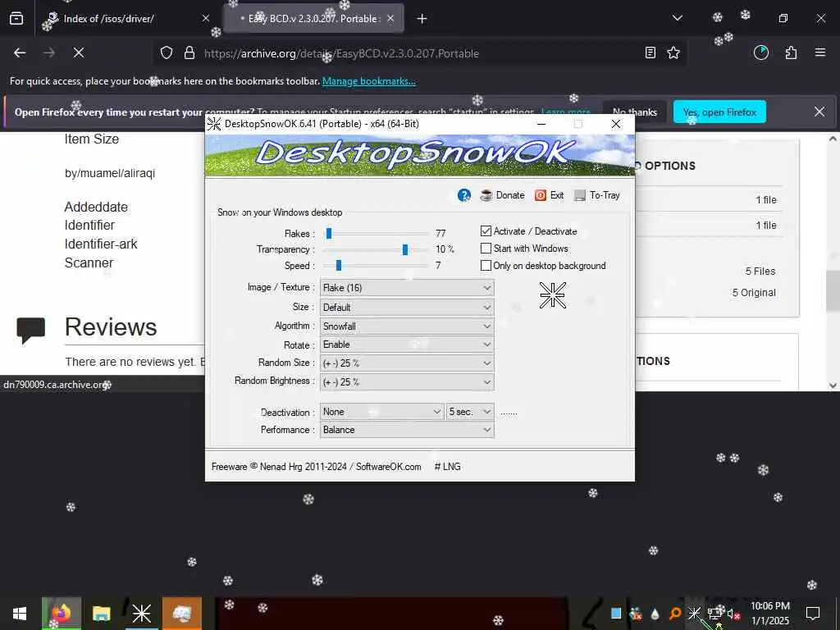This screenshot has height=630, width=840.
Task: Click the site padlock icon
Action: tap(189, 53)
